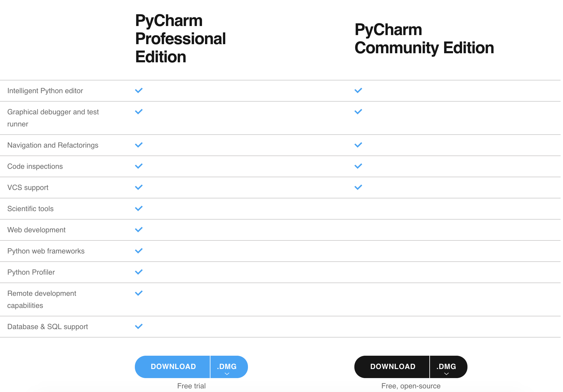Click Professional checkmark for Web development
Image resolution: width=563 pixels, height=392 pixels.
(139, 230)
